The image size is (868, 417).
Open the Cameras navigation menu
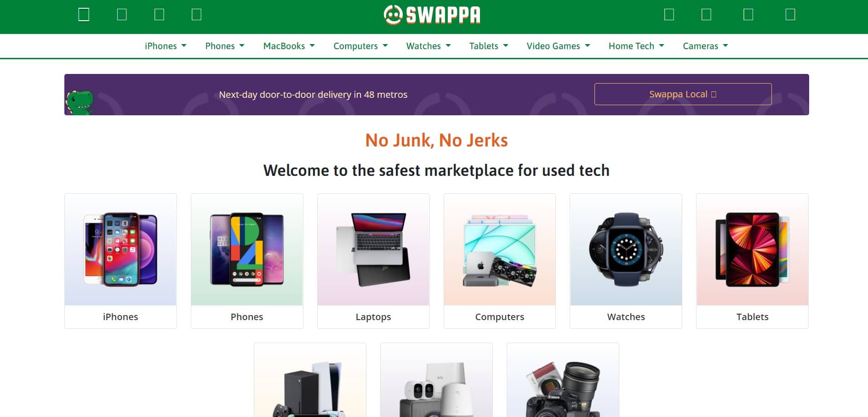coord(705,46)
